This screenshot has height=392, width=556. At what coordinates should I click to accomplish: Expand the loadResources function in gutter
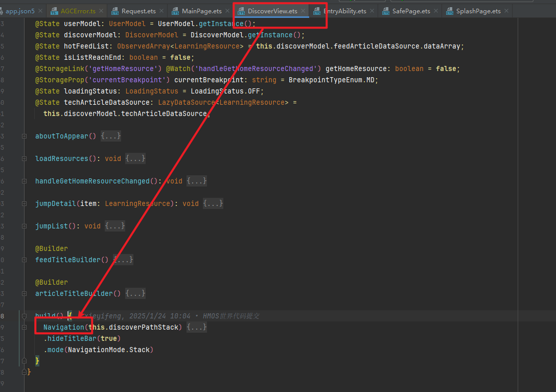pyautogui.click(x=24, y=159)
